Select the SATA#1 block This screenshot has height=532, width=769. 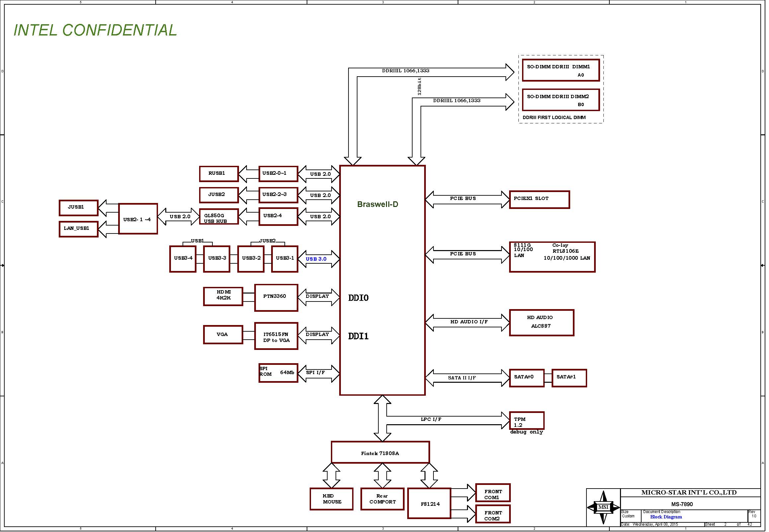569,378
